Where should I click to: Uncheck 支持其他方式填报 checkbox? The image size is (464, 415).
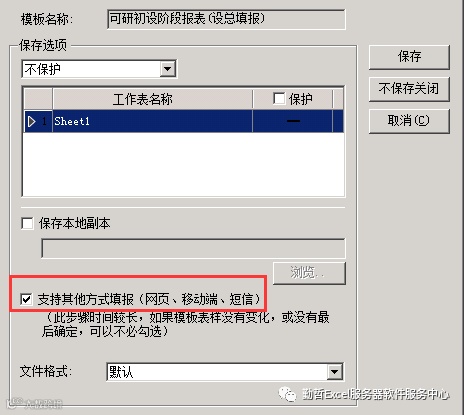pyautogui.click(x=26, y=299)
